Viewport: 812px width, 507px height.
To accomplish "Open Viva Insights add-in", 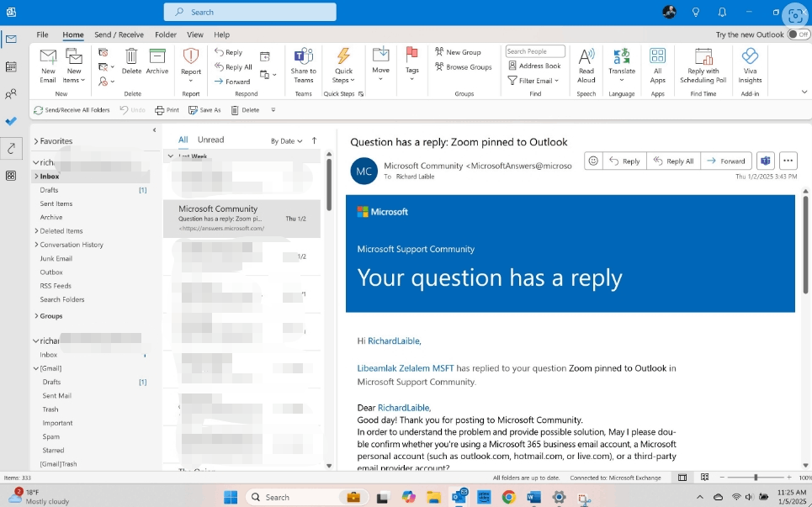I will click(750, 66).
